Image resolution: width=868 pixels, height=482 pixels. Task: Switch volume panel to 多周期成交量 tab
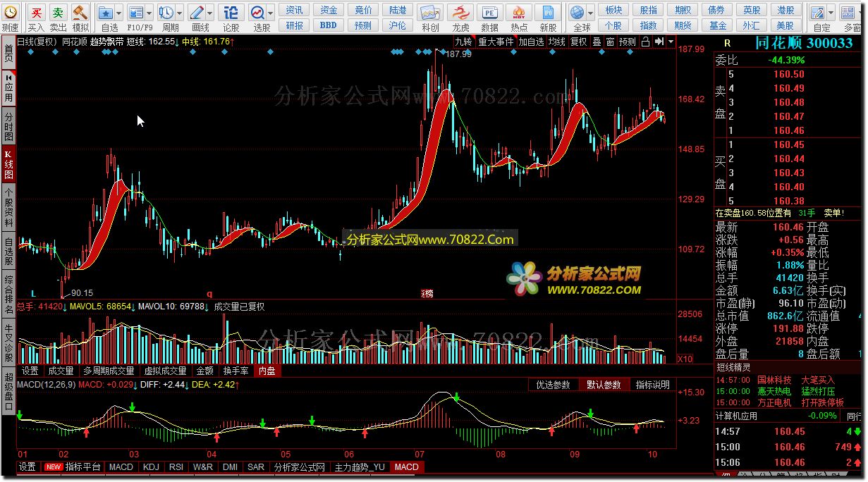[109, 371]
